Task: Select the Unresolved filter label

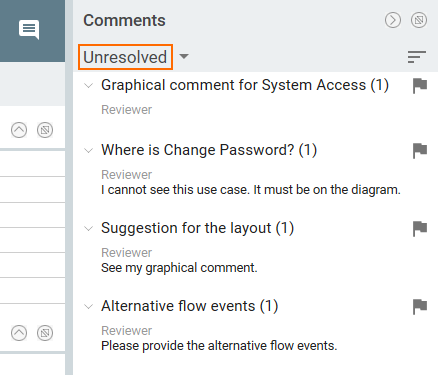Action: tap(125, 57)
